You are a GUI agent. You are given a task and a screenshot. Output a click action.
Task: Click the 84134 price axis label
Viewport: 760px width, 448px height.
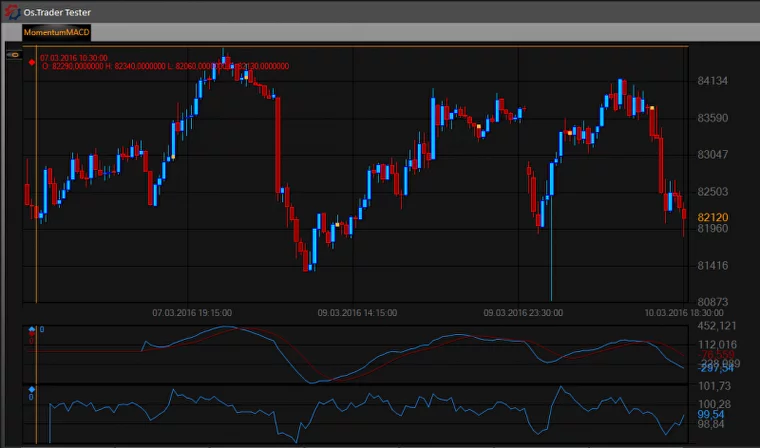click(712, 81)
